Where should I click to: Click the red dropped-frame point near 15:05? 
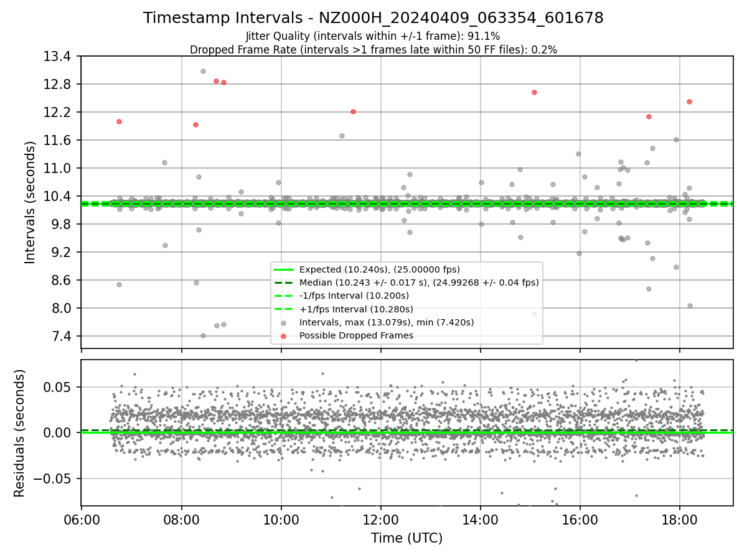point(534,92)
